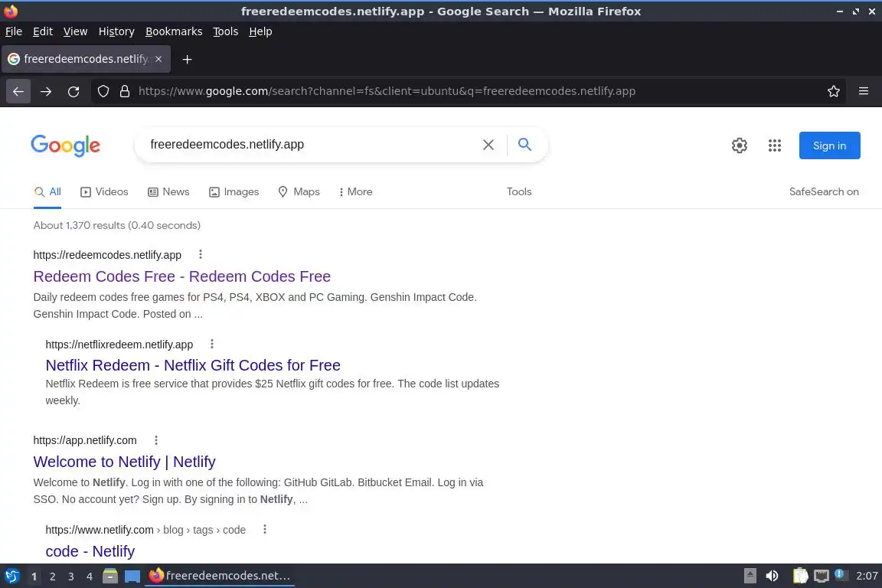Open the Google apps grid
The image size is (882, 588).
point(775,145)
